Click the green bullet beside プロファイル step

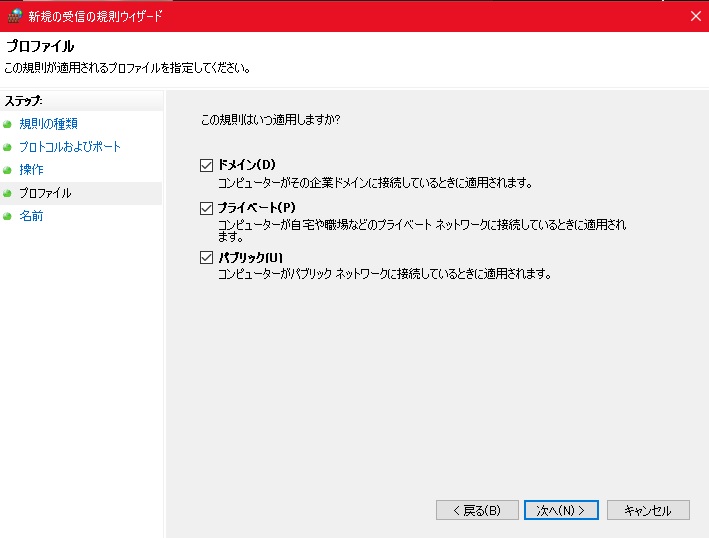point(8,193)
